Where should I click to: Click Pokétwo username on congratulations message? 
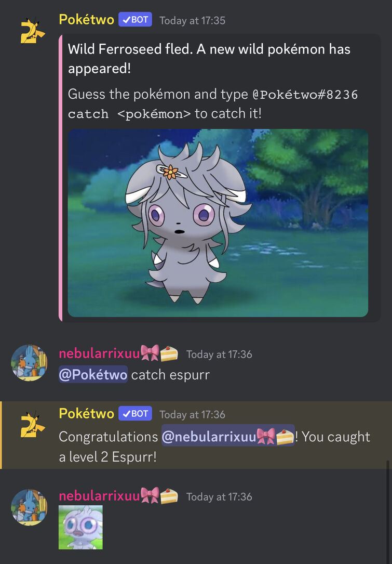86,413
